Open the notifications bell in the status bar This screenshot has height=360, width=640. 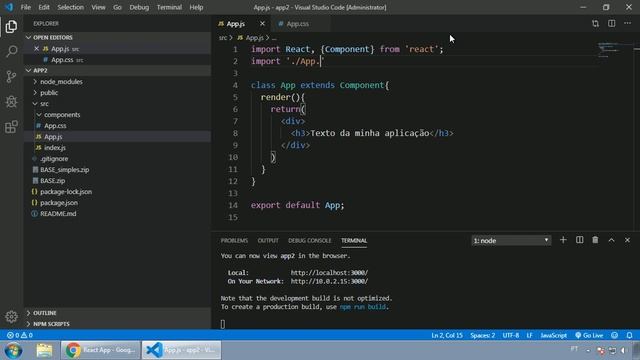629,335
